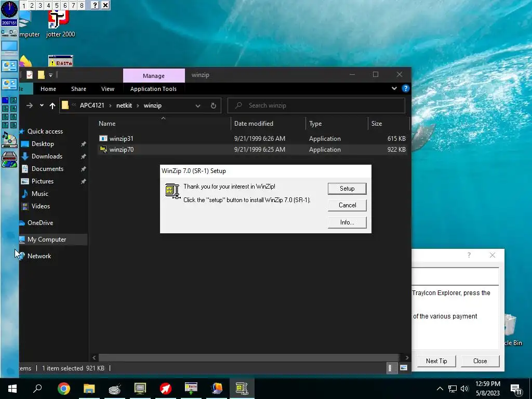
Task: Click the winzip31 application icon
Action: (103, 138)
